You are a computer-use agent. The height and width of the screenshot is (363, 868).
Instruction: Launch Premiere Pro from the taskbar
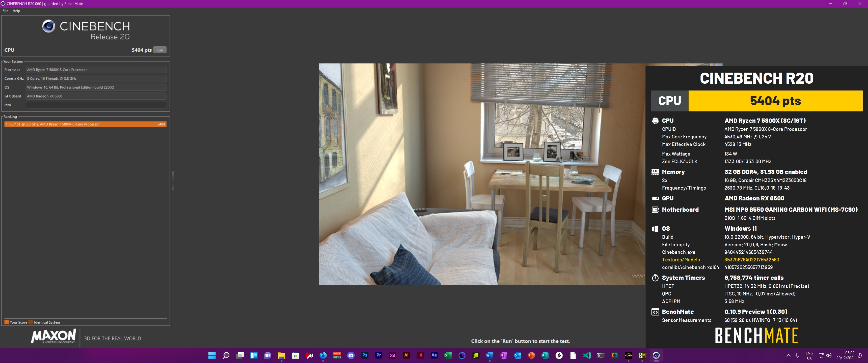[x=378, y=355]
